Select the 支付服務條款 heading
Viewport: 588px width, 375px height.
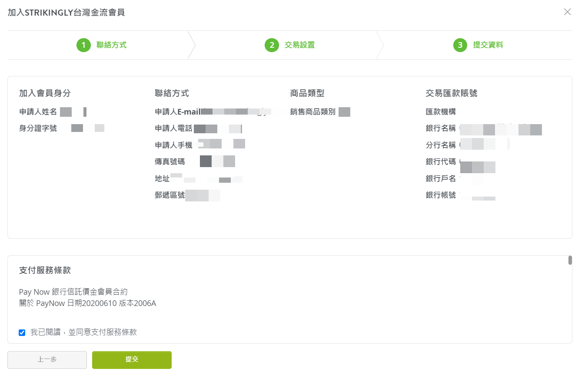point(45,270)
